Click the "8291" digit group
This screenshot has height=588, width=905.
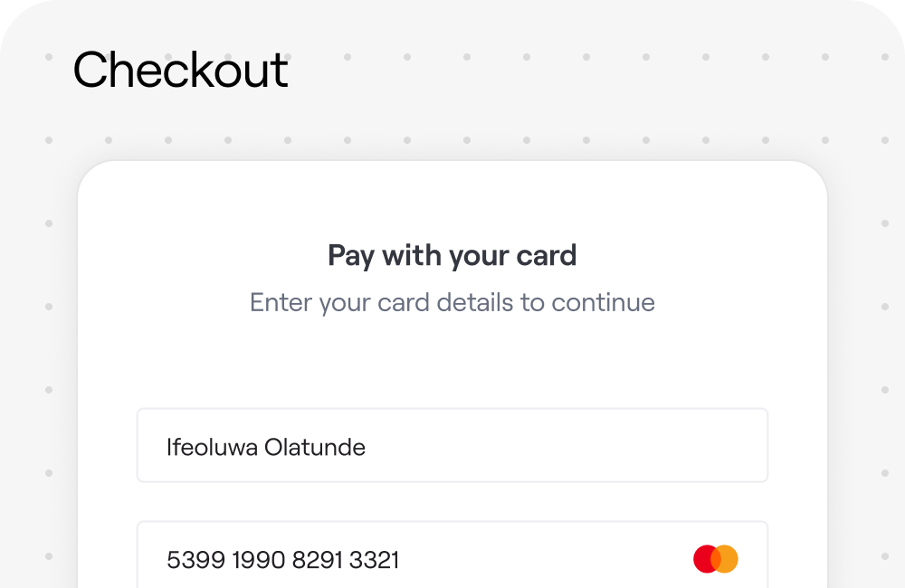[318, 560]
